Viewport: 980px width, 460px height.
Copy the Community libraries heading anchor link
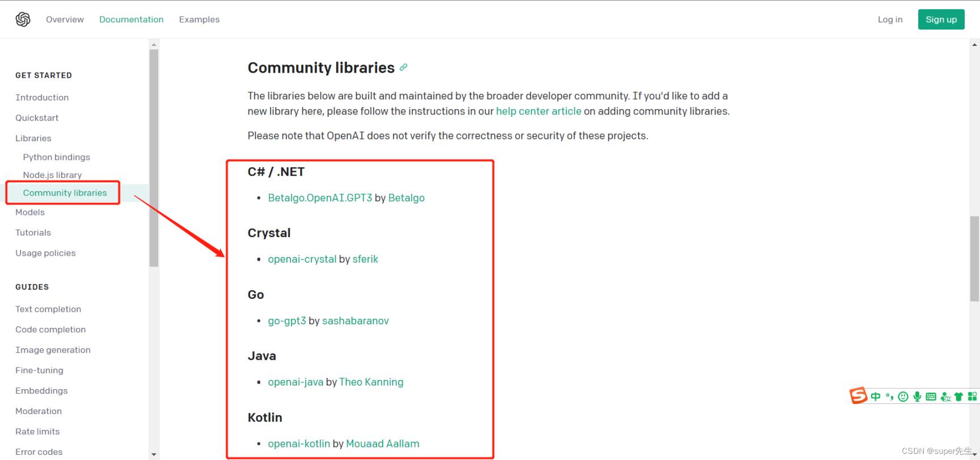coord(403,67)
